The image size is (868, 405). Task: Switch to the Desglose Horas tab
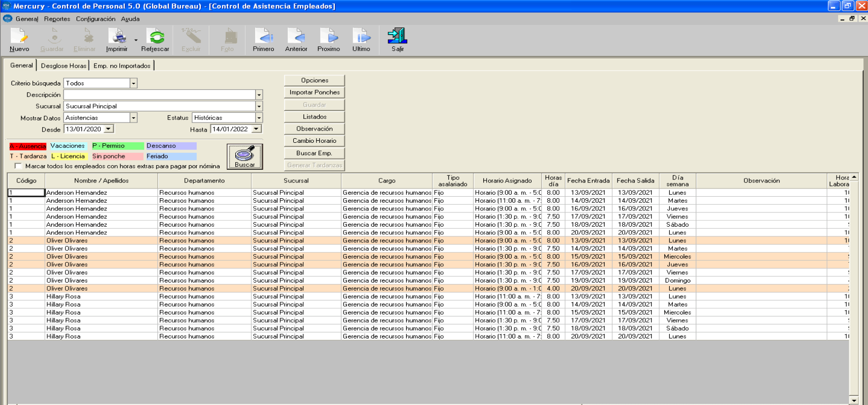(x=64, y=66)
